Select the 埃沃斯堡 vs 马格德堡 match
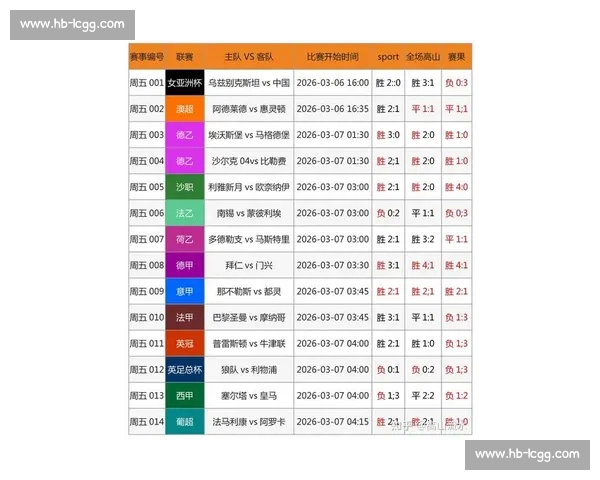This screenshot has width=600, height=480. (x=249, y=135)
